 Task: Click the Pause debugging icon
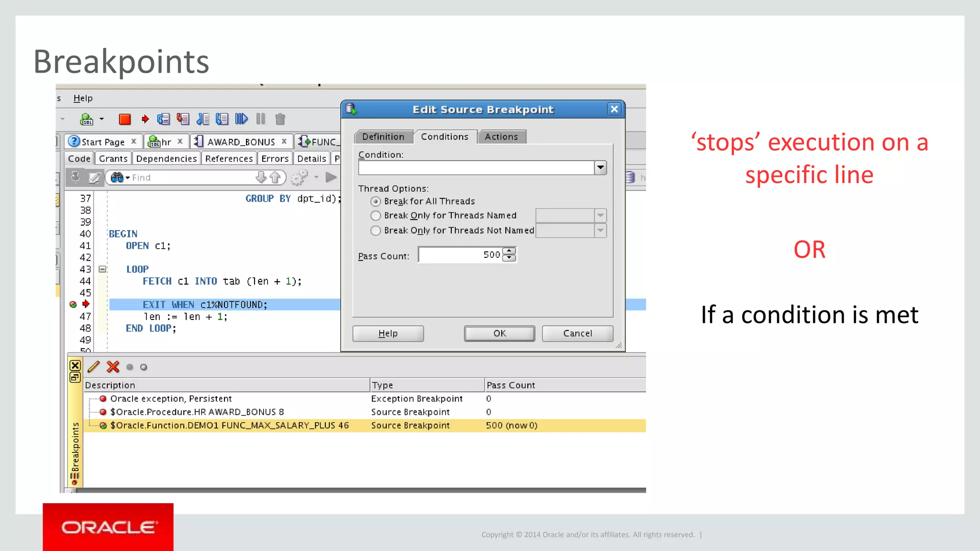point(261,119)
